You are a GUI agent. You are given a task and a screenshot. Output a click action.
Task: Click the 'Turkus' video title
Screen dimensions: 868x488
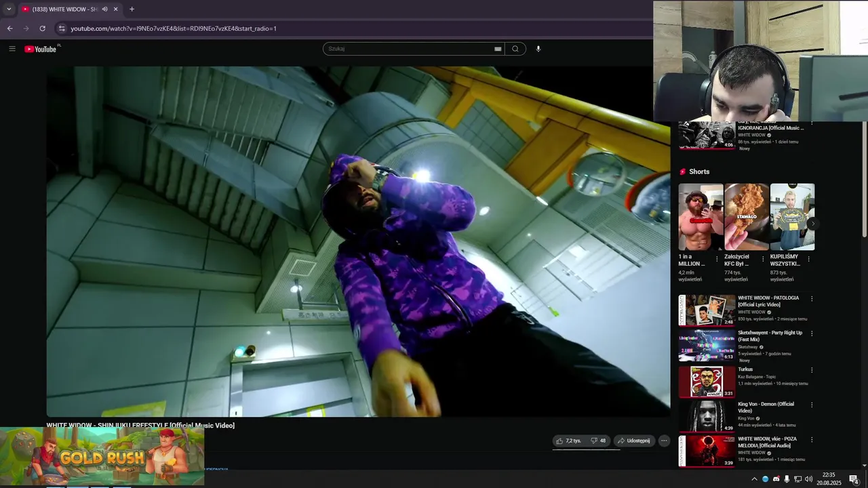tap(745, 369)
